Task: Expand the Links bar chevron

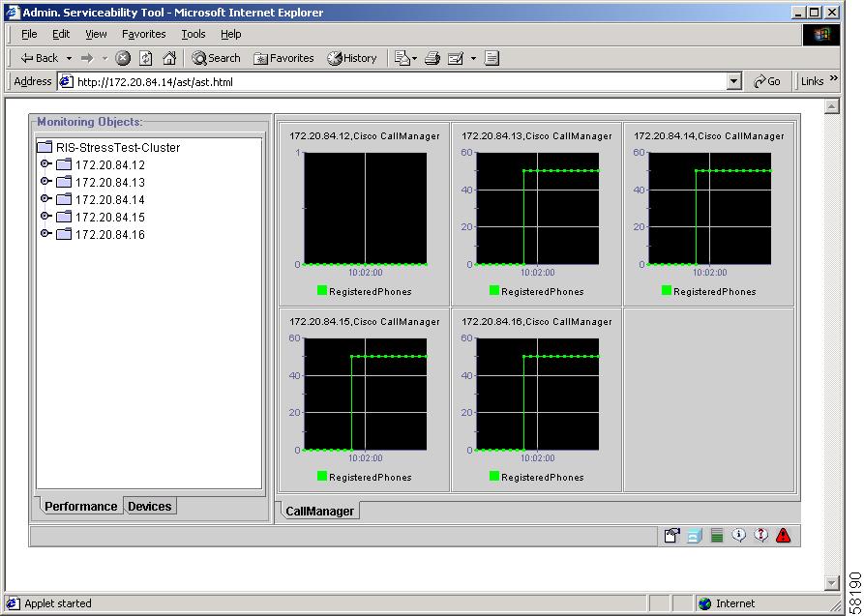Action: [833, 78]
